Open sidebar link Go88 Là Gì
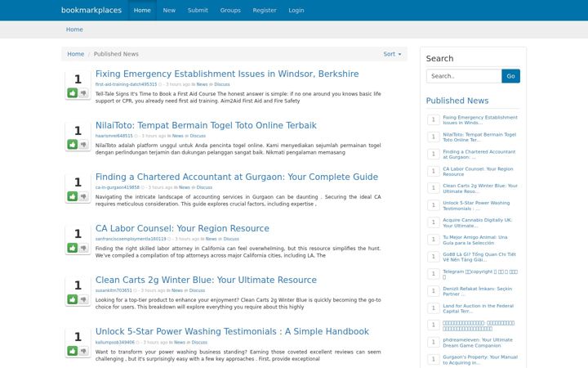Viewport: 588px width, 368px height. pyautogui.click(x=479, y=257)
